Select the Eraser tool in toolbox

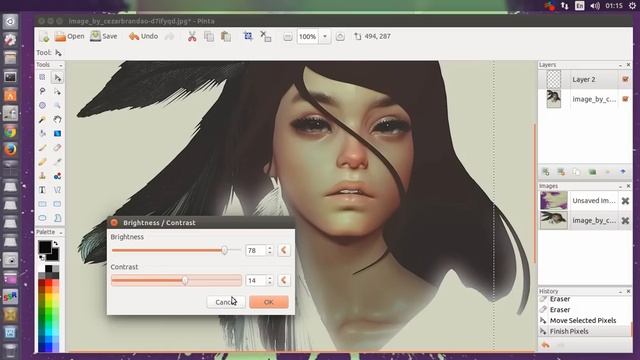pyautogui.click(x=58, y=148)
